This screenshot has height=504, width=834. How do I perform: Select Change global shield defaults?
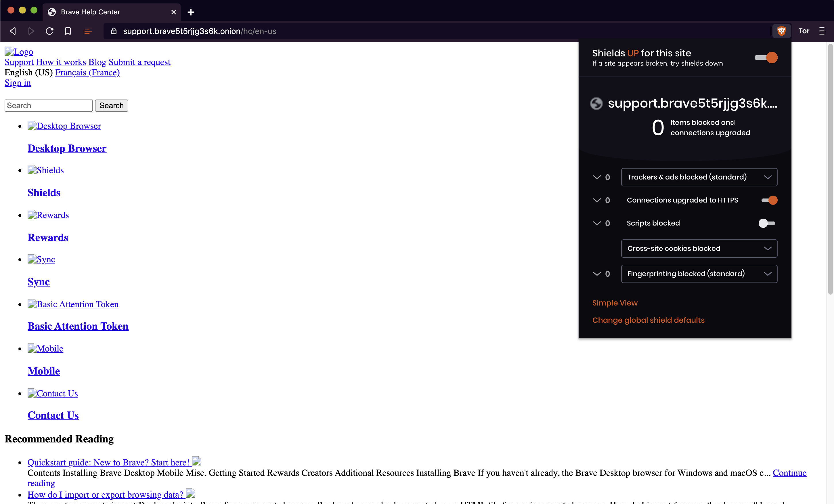648,320
